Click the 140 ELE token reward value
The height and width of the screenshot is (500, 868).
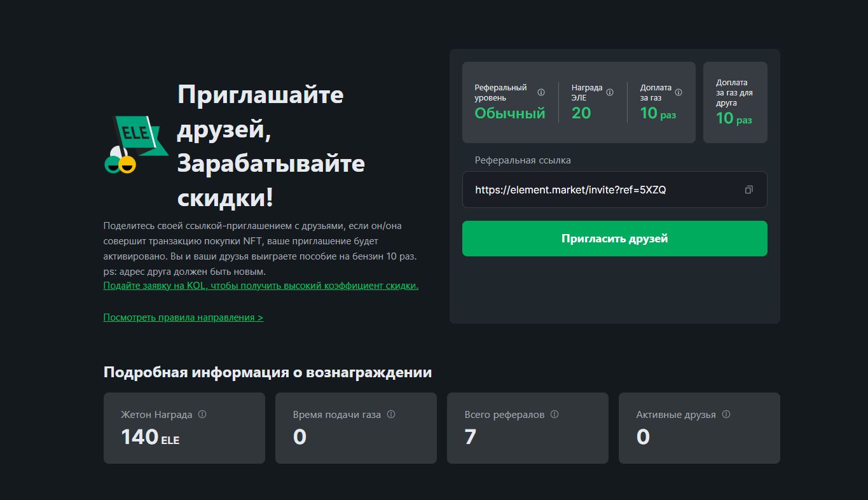pyautogui.click(x=150, y=437)
